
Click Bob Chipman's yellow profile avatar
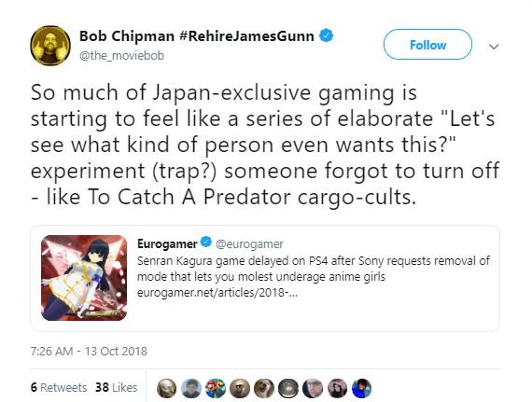[x=50, y=46]
